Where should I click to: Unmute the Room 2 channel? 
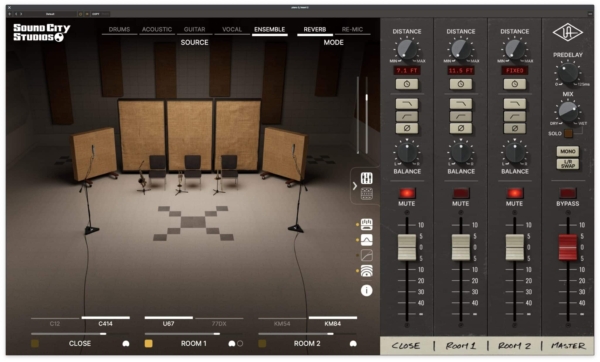click(515, 193)
